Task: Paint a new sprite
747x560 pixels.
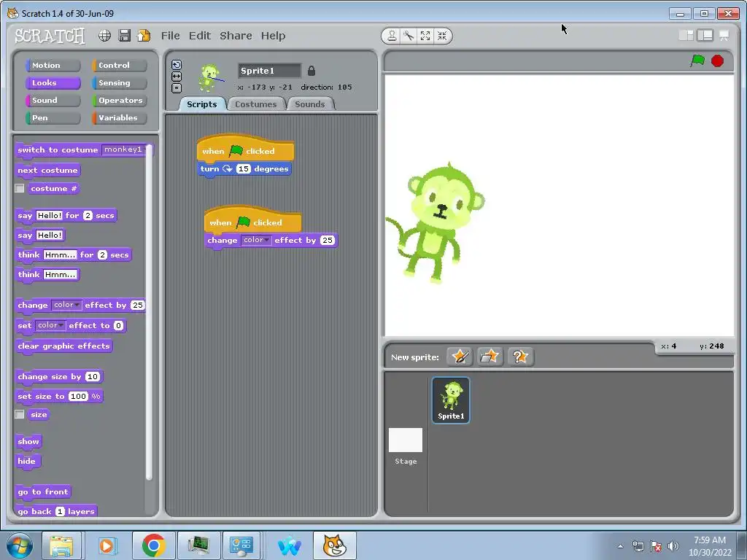Action: point(460,356)
